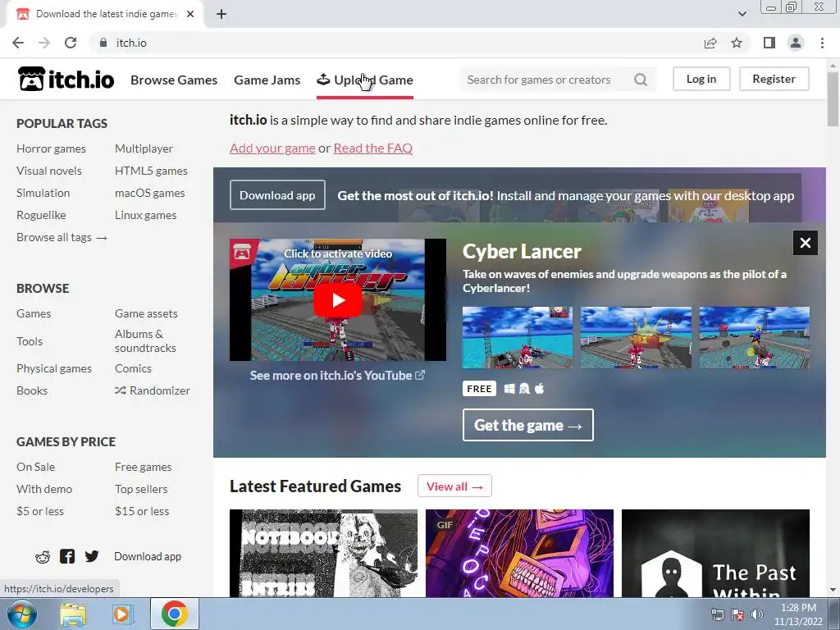
Task: Click the search magnifier icon
Action: coord(640,80)
